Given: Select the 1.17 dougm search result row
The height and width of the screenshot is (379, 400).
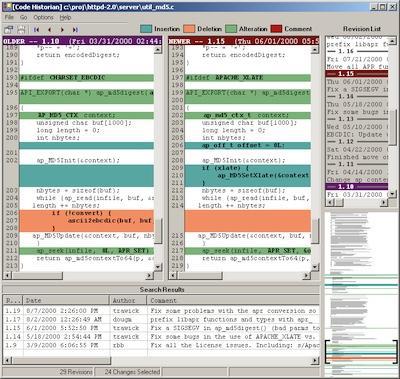Looking at the screenshot, I should (x=161, y=319).
